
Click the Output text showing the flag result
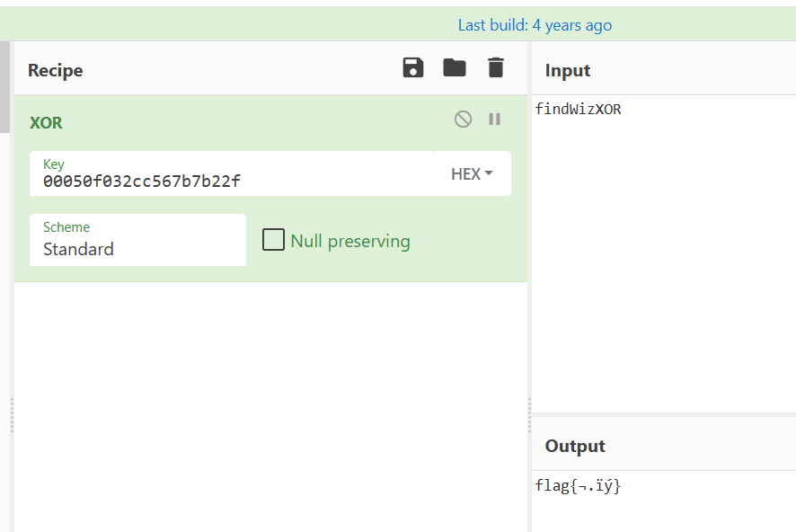click(x=578, y=486)
